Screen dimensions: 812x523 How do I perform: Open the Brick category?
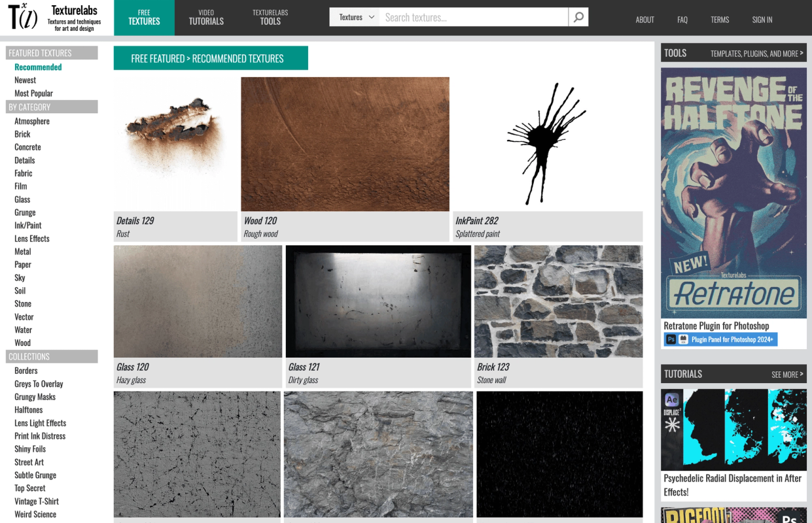[22, 134]
